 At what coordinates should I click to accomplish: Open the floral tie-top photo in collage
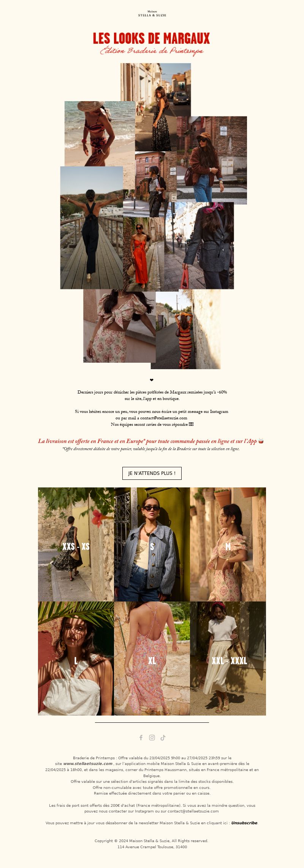[119, 326]
